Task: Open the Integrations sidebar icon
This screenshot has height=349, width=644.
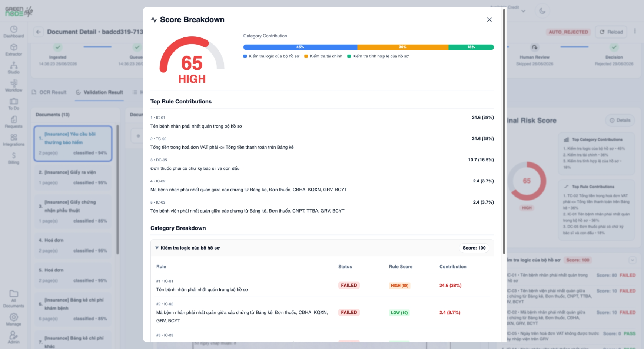Action: click(14, 140)
